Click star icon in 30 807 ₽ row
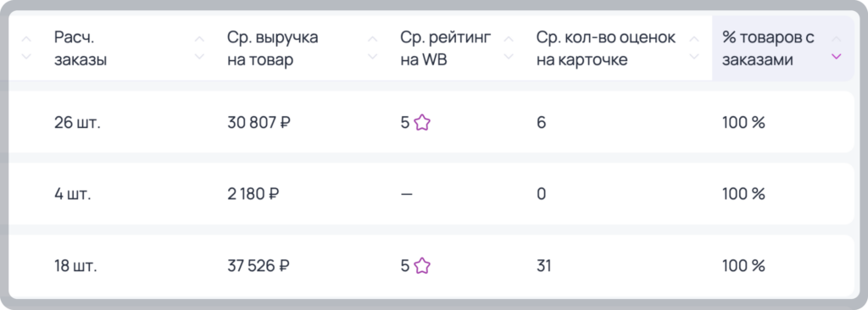868x310 pixels. (x=422, y=122)
